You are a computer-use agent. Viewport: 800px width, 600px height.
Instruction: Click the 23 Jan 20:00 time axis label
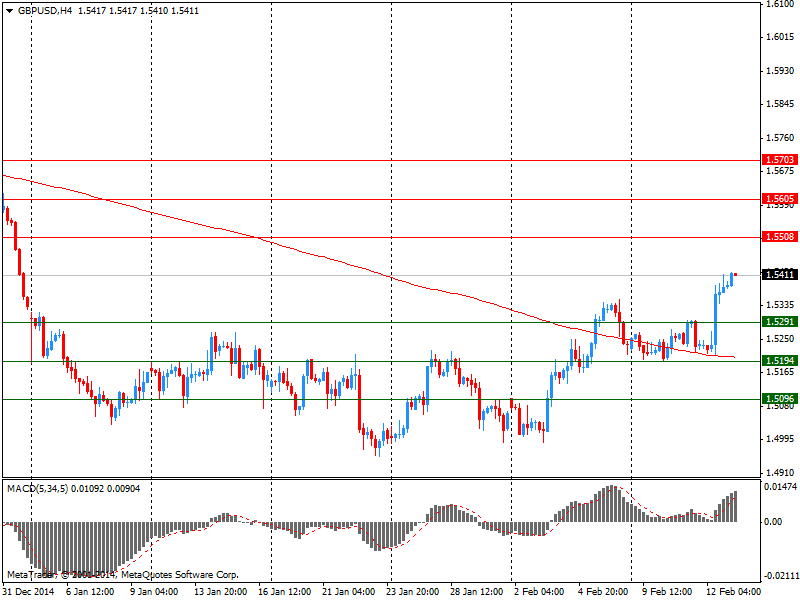tap(412, 592)
